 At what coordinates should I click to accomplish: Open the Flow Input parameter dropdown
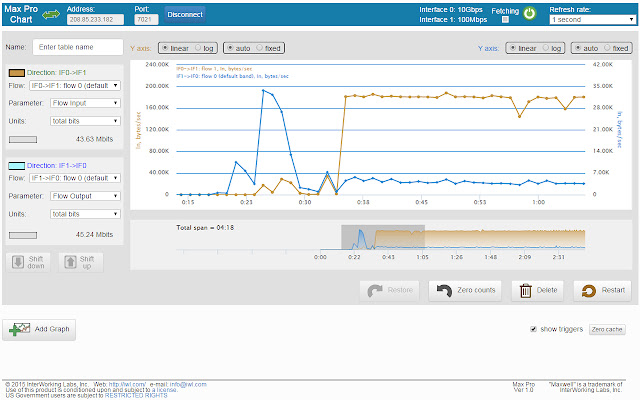(85, 103)
